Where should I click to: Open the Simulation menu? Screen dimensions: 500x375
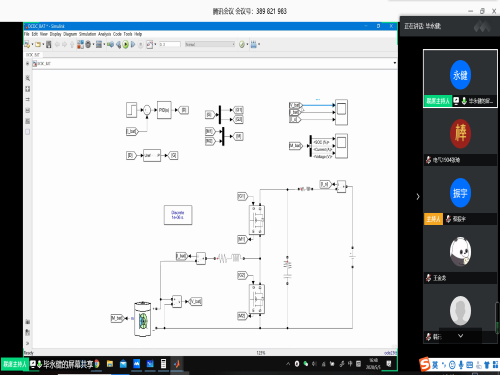point(87,34)
